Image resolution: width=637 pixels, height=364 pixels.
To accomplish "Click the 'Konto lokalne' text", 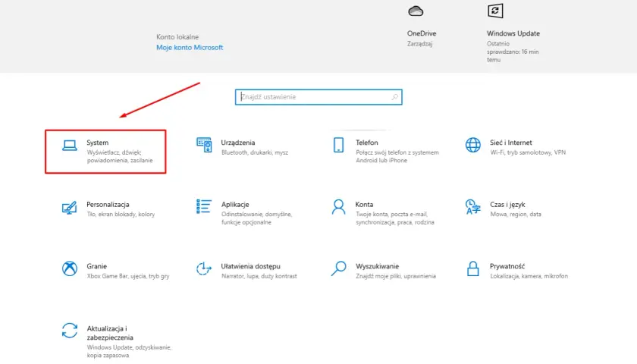I will point(177,36).
